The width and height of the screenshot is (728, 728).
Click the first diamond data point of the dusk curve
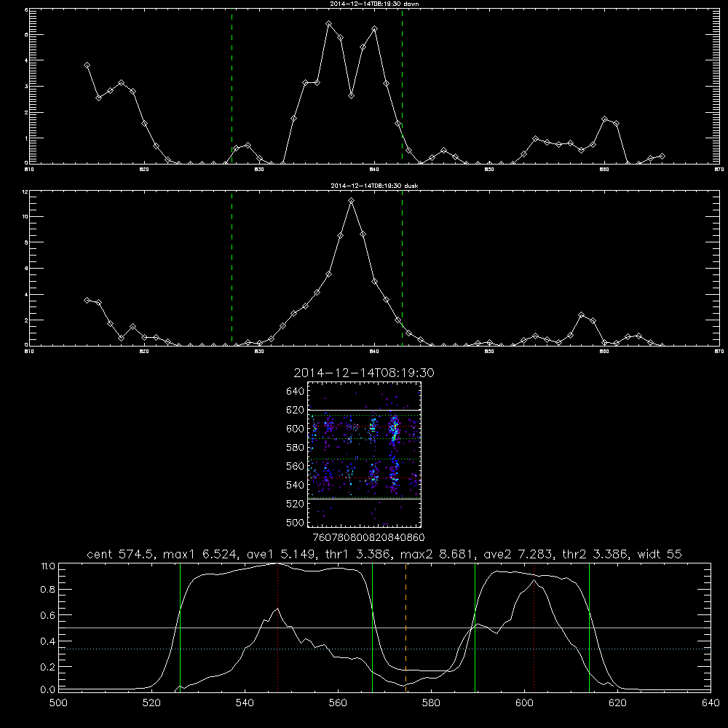tap(87, 301)
